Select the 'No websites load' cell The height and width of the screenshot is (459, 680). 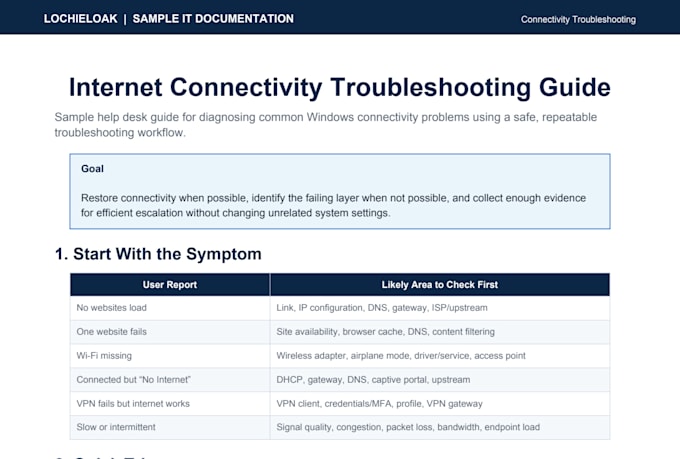[170, 308]
